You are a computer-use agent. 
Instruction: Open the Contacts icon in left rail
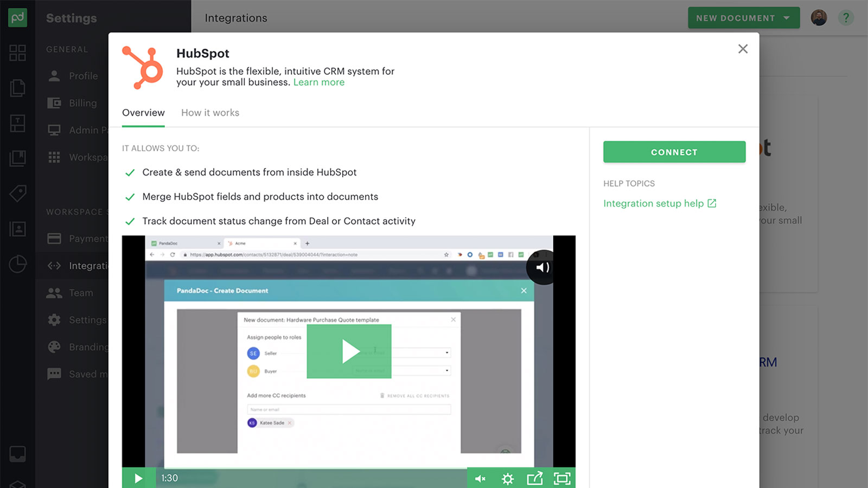tap(17, 229)
